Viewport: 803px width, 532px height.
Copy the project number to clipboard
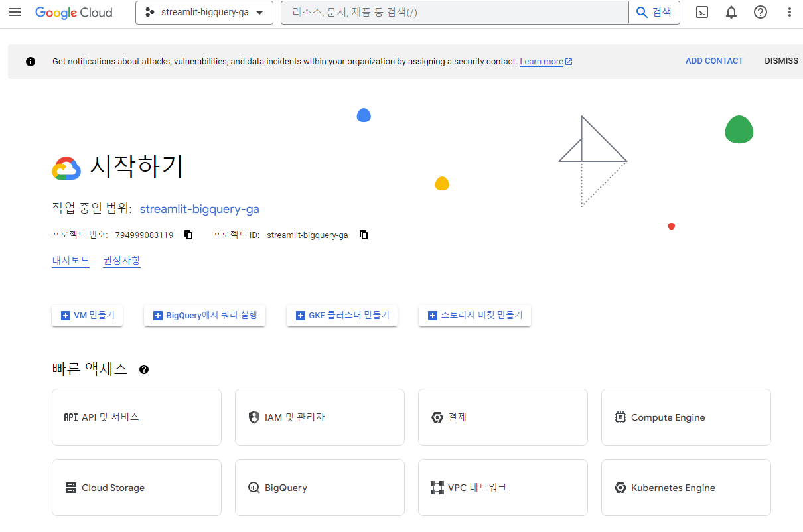[x=188, y=235]
